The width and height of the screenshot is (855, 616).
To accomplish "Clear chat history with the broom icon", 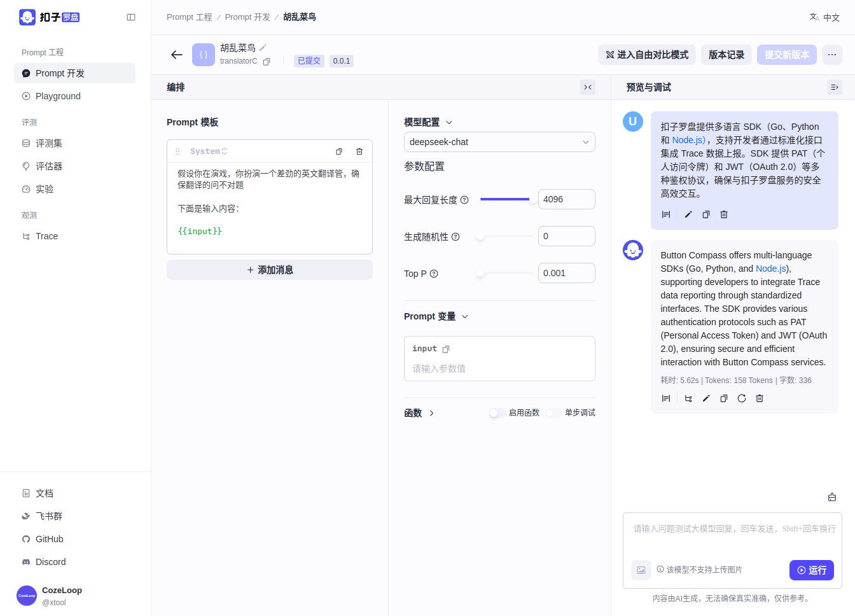I will (832, 497).
